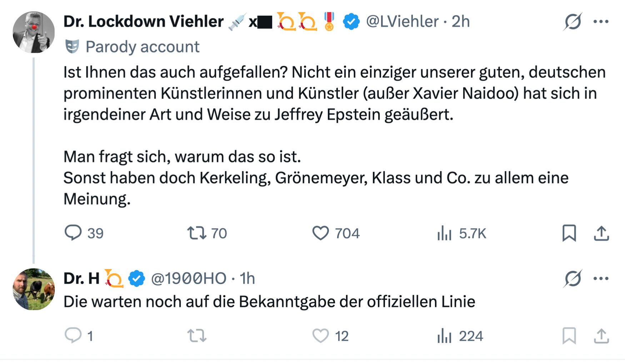Image resolution: width=625 pixels, height=364 pixels.
Task: Open the @1900HO profile handle
Action: tap(189, 278)
